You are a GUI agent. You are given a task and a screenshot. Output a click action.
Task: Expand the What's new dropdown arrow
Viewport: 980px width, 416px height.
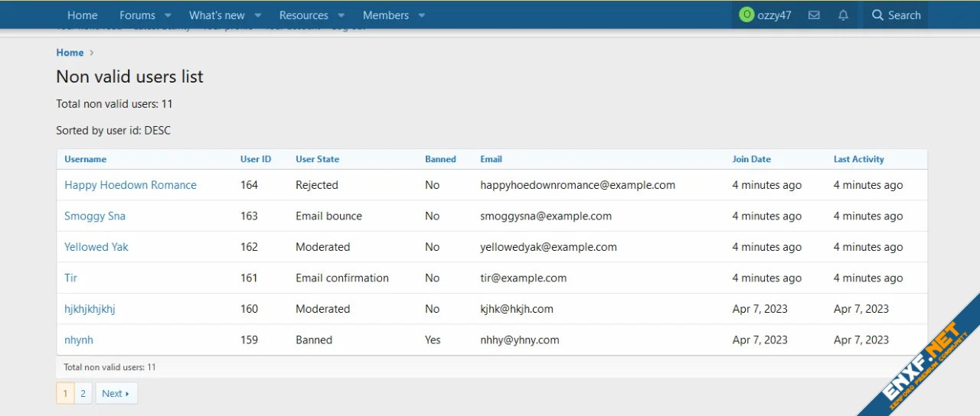[257, 15]
